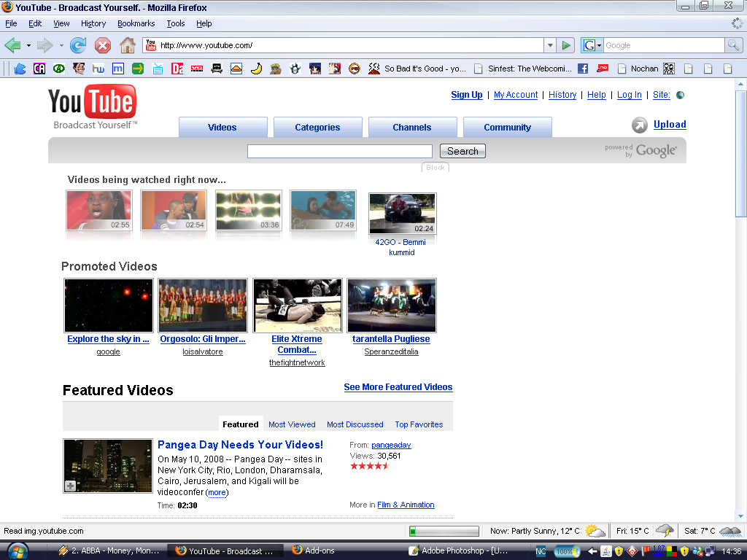Open the Tools menu
Viewport: 747px width, 560px height.
(x=175, y=23)
